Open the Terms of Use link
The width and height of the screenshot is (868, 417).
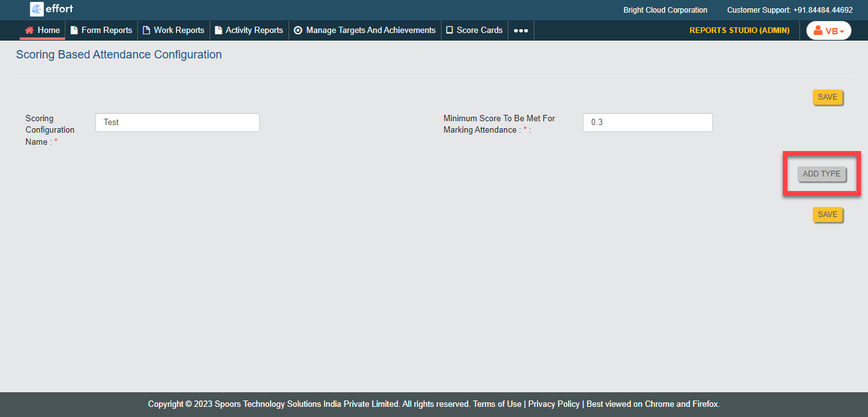(497, 404)
